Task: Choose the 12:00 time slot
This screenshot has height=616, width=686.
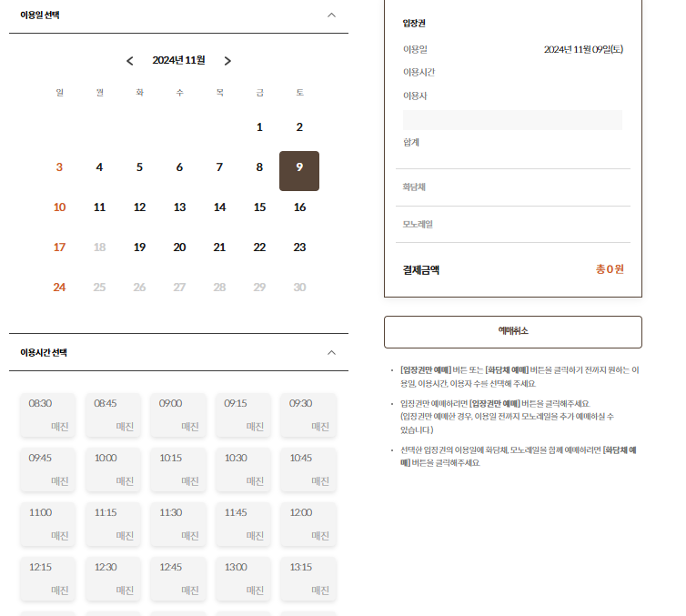Action: (x=308, y=524)
